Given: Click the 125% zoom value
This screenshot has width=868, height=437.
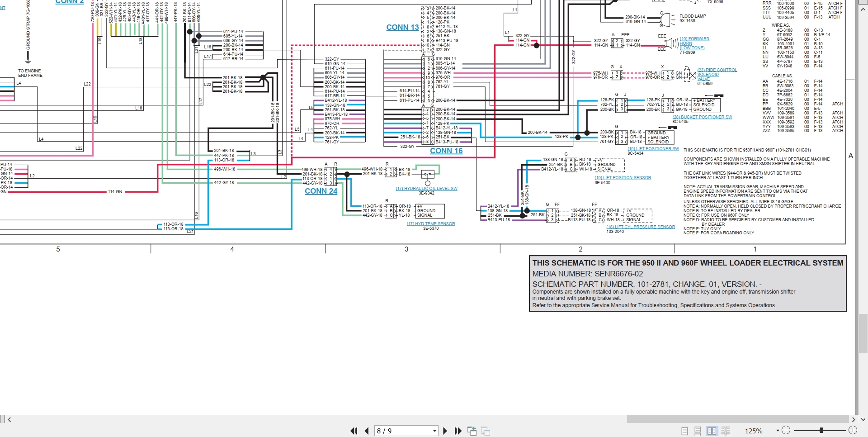Looking at the screenshot, I should [x=754, y=431].
